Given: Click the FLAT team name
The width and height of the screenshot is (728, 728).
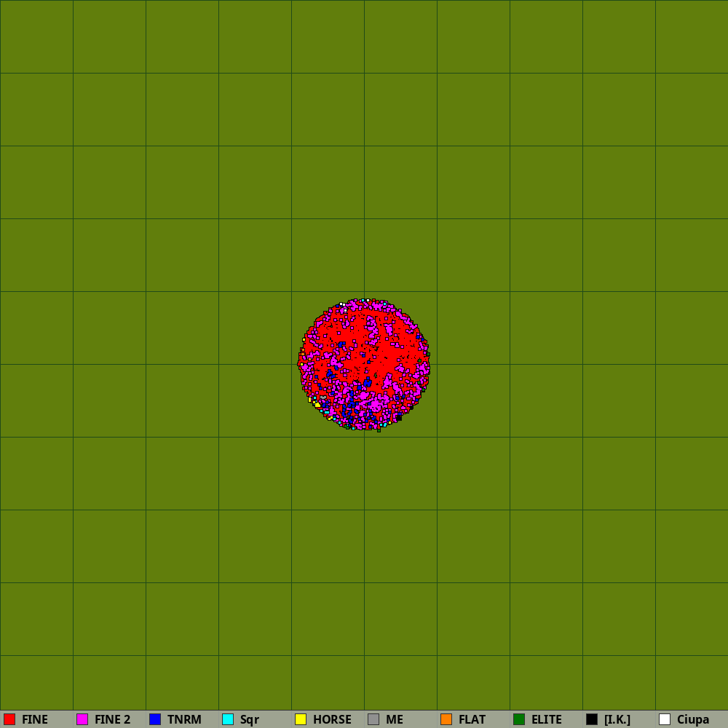Looking at the screenshot, I should click(x=472, y=719).
